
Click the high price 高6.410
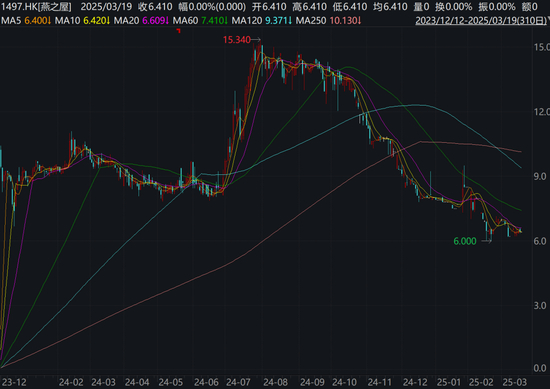[x=309, y=7]
